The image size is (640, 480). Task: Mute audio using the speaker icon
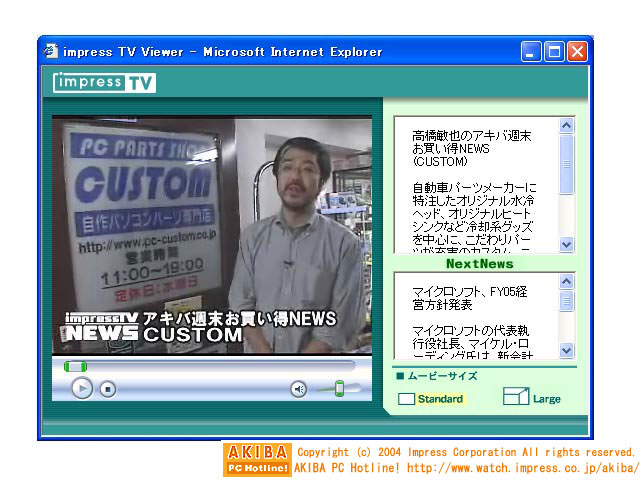pyautogui.click(x=298, y=389)
